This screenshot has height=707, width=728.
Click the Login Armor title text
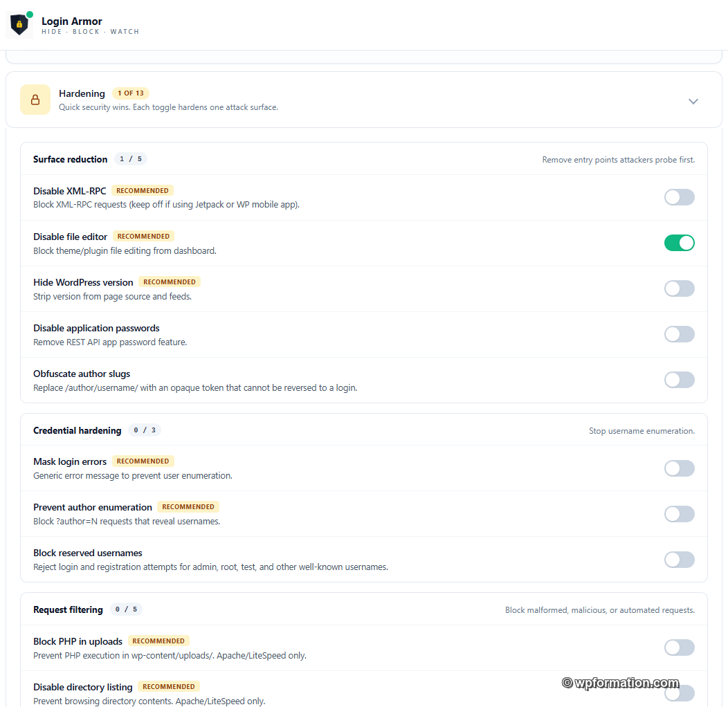tap(71, 21)
